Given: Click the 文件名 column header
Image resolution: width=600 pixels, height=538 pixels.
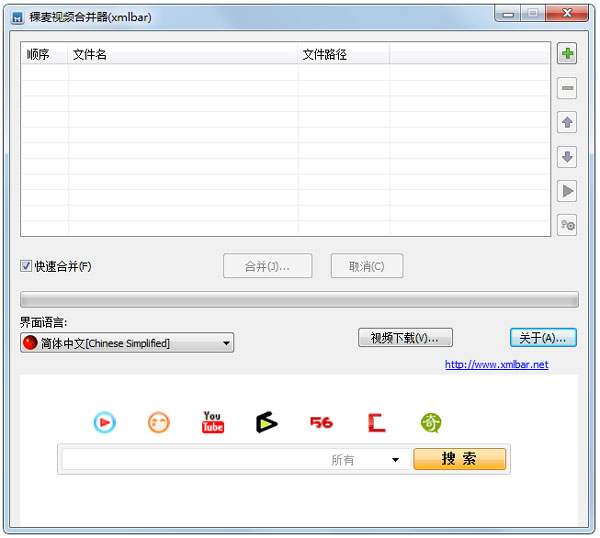Looking at the screenshot, I should pos(183,54).
